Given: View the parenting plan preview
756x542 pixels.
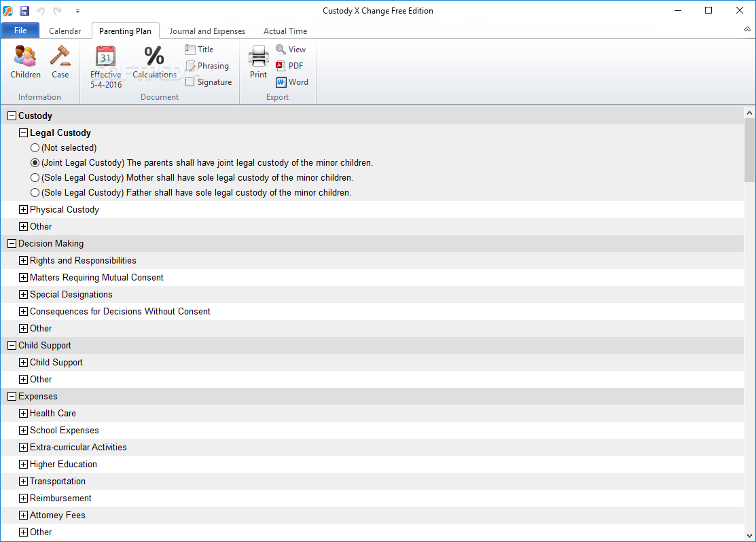Looking at the screenshot, I should click(291, 49).
